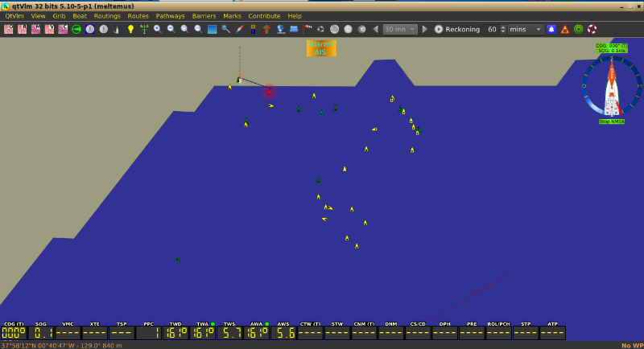644x349 pixels.
Task: Click the Reckoning value spinbox showing 60
Action: [x=492, y=29]
